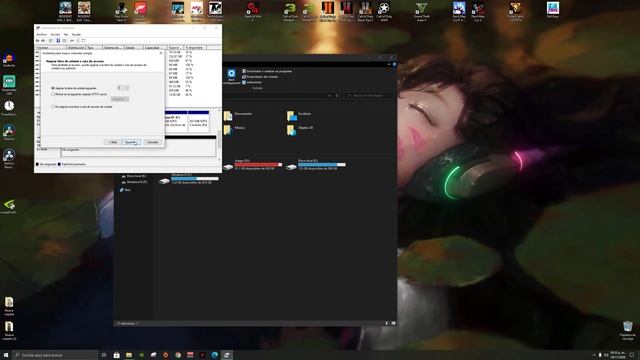Open the Archivo menu in Disk Management
The height and width of the screenshot is (360, 640).
42,35
